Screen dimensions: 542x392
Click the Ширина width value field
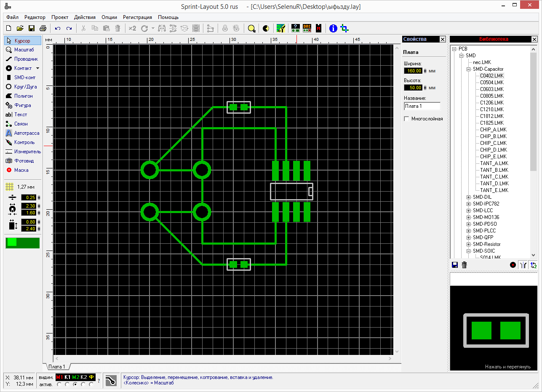point(413,71)
